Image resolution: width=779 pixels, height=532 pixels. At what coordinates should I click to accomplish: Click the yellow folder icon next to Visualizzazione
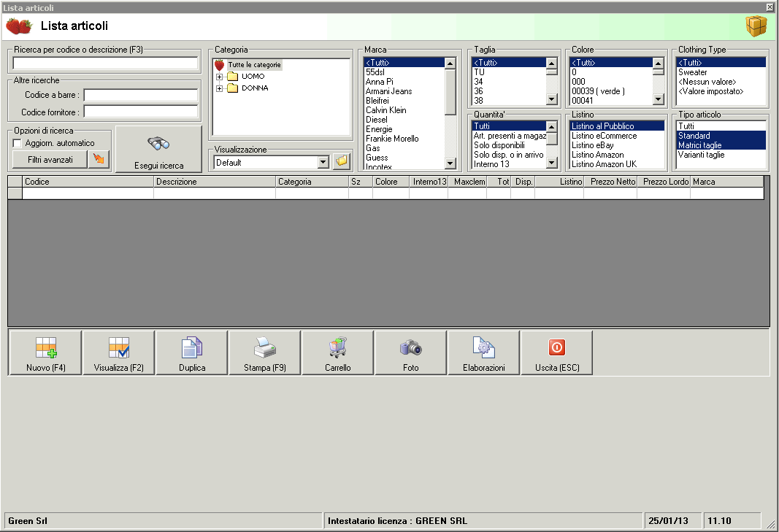(x=342, y=162)
